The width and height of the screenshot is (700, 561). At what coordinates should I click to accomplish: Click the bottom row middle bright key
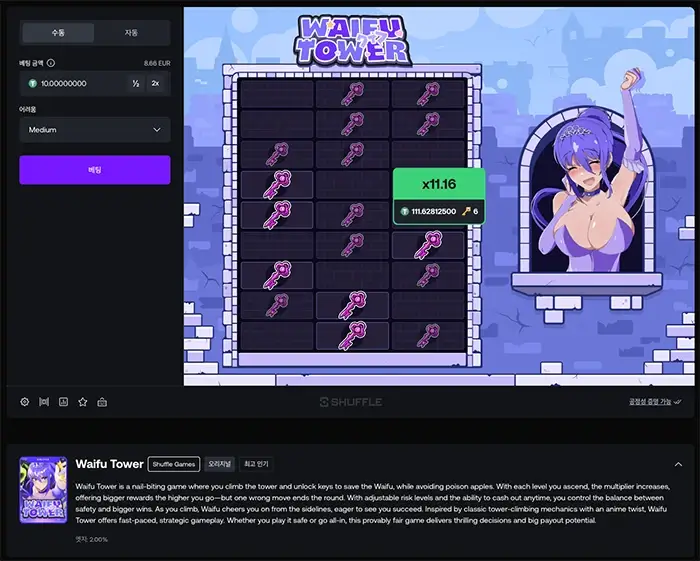(x=352, y=336)
